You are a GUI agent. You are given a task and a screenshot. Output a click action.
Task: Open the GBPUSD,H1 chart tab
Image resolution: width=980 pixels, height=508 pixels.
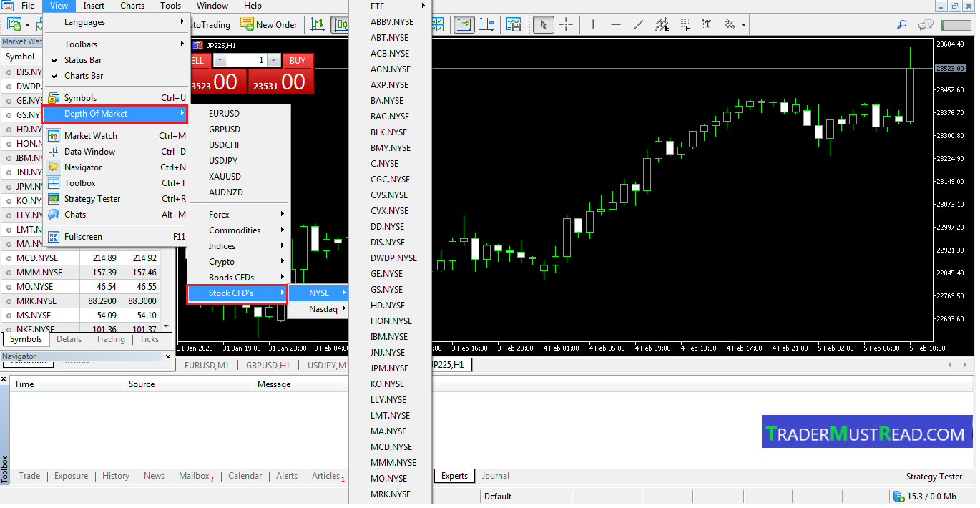tap(268, 365)
